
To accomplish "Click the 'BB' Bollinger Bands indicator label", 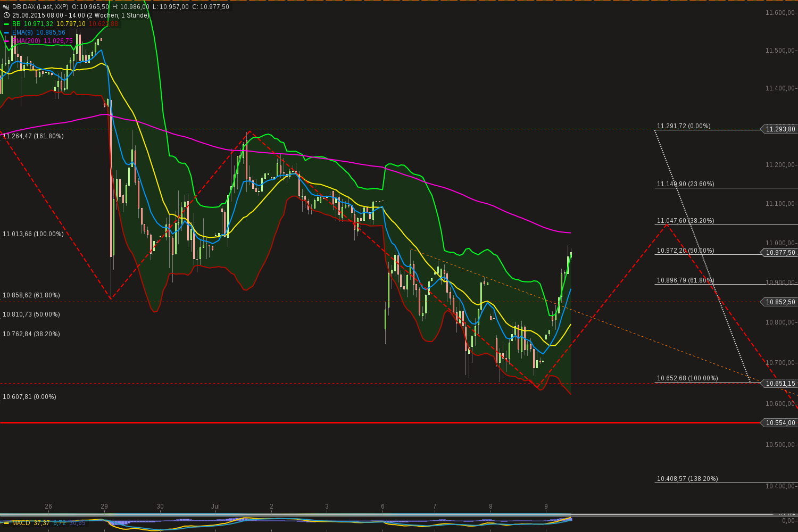I will 16,24.
